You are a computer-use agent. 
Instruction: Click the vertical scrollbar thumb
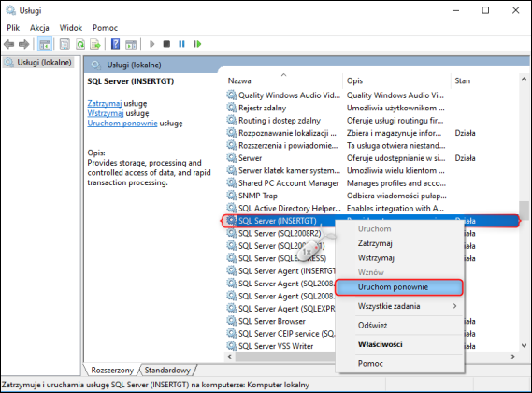[x=524, y=211]
